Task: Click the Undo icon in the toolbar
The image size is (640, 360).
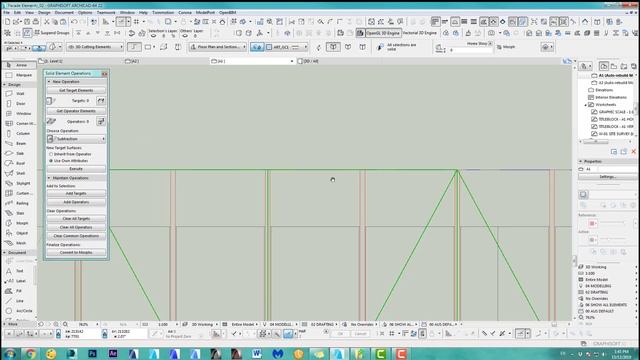Action: click(74, 22)
